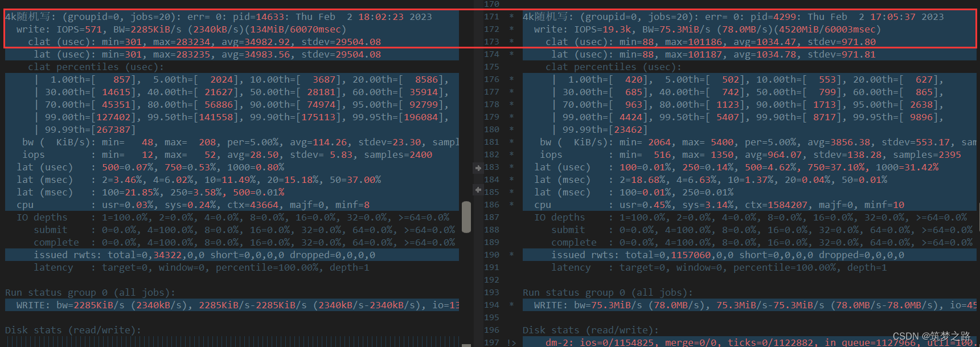Click issued rwts line with total=0,34322
Screen dimensions: 980x347
[204, 255]
